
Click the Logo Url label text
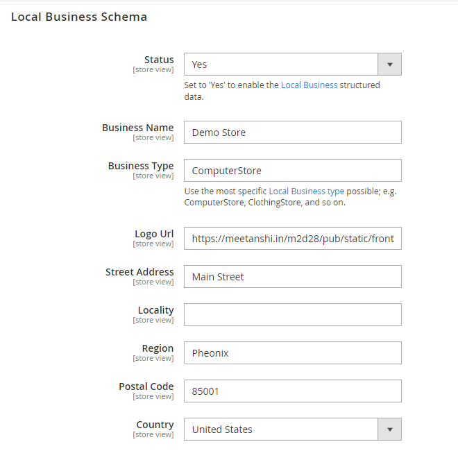(x=154, y=234)
